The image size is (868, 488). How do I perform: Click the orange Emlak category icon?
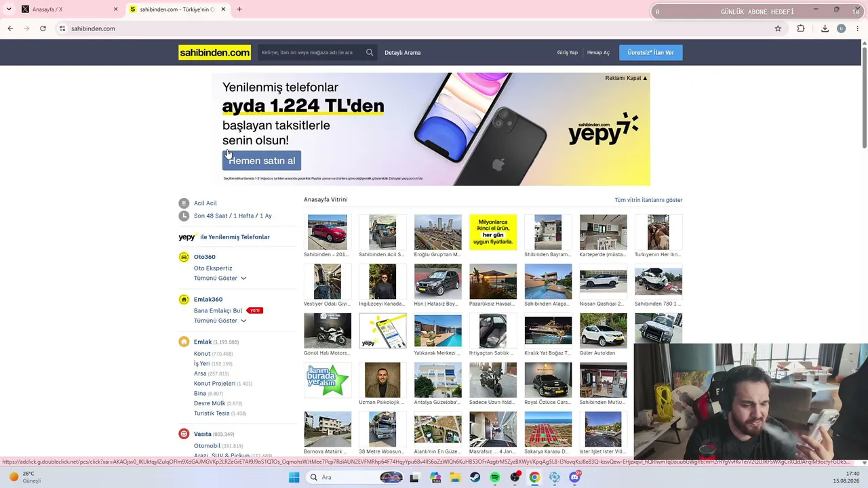tap(184, 342)
